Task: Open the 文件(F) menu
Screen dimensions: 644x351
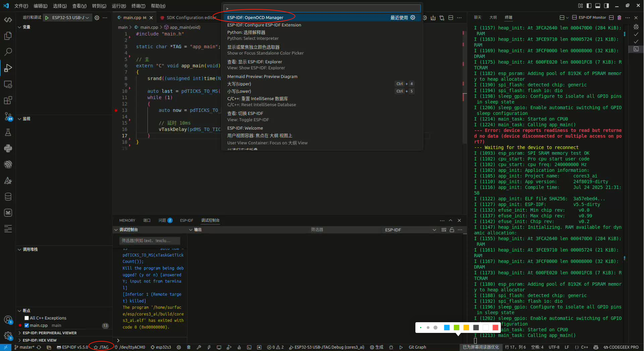Action: (21, 6)
